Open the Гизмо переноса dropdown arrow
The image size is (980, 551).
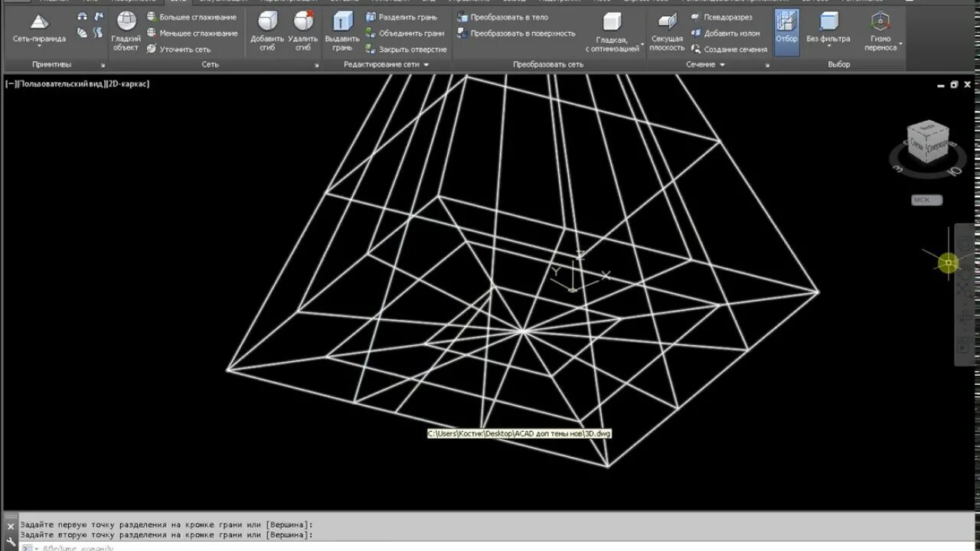900,44
